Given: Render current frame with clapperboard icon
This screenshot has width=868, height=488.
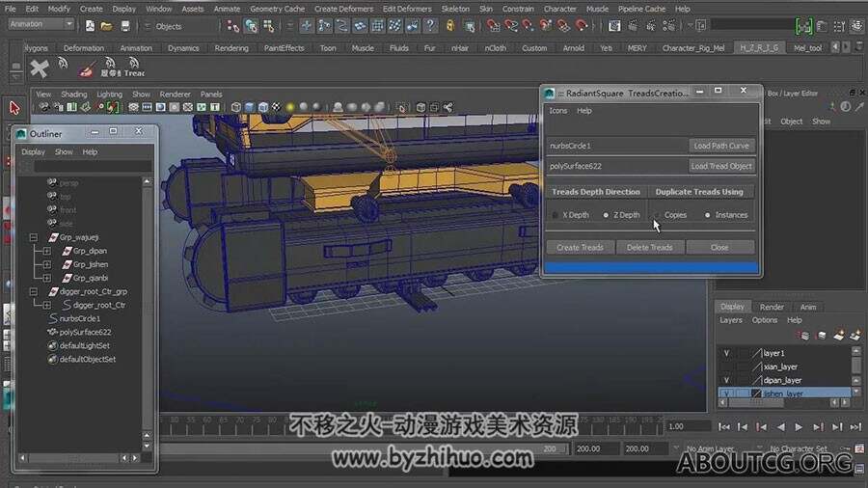Looking at the screenshot, I should (633, 26).
